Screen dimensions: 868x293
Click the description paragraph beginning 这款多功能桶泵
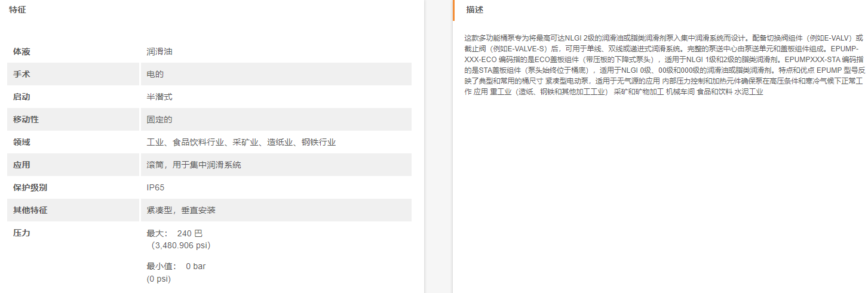[x=664, y=65]
